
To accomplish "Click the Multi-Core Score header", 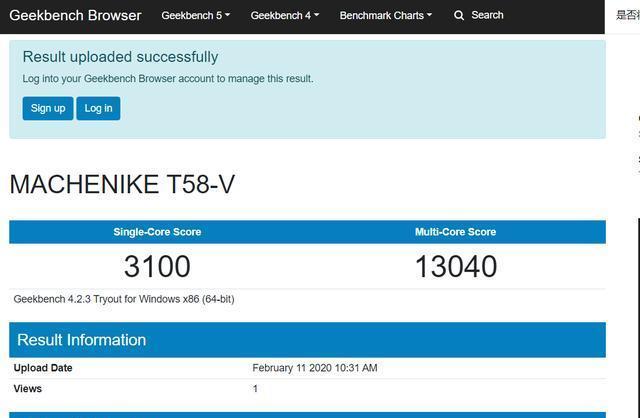I will (x=456, y=232).
